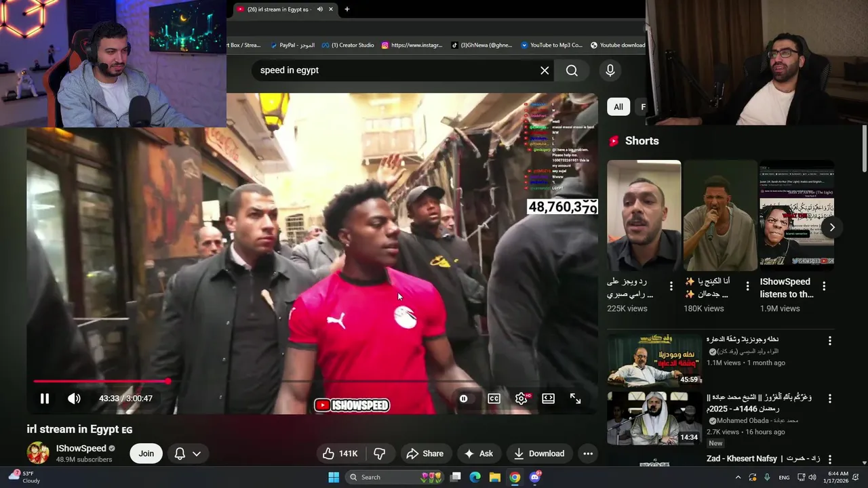Screen dimensions: 868x488
Task: Open more actions (three dots) under the video
Action: (x=588, y=453)
